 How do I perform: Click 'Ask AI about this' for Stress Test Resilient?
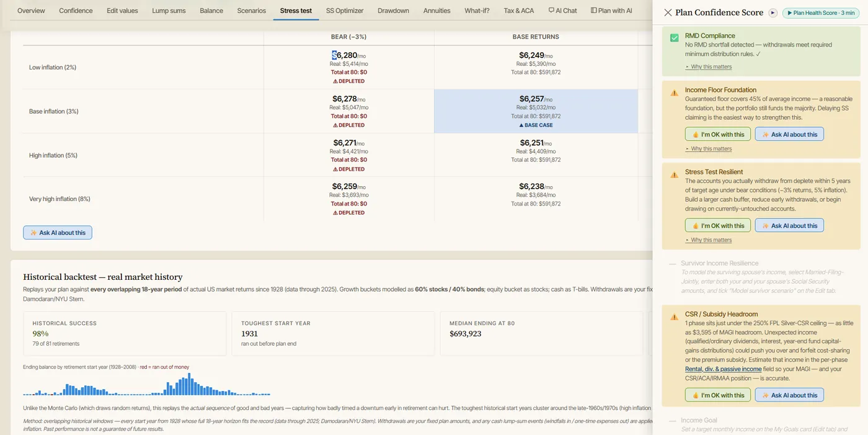(x=789, y=225)
